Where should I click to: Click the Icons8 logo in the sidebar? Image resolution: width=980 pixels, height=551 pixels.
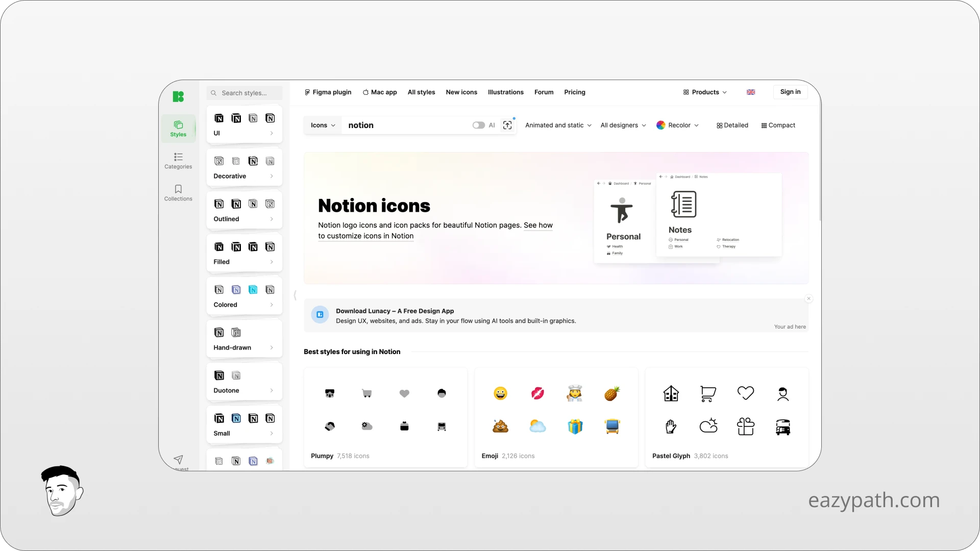(178, 96)
